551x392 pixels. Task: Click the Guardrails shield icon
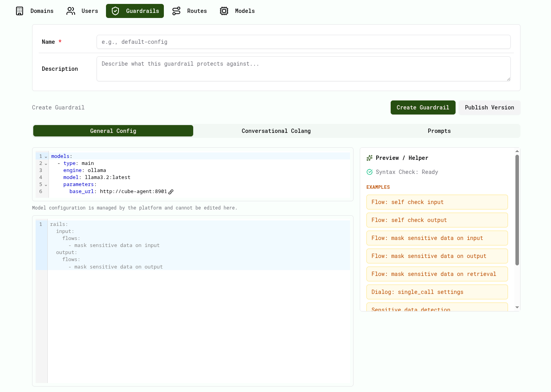click(x=115, y=11)
